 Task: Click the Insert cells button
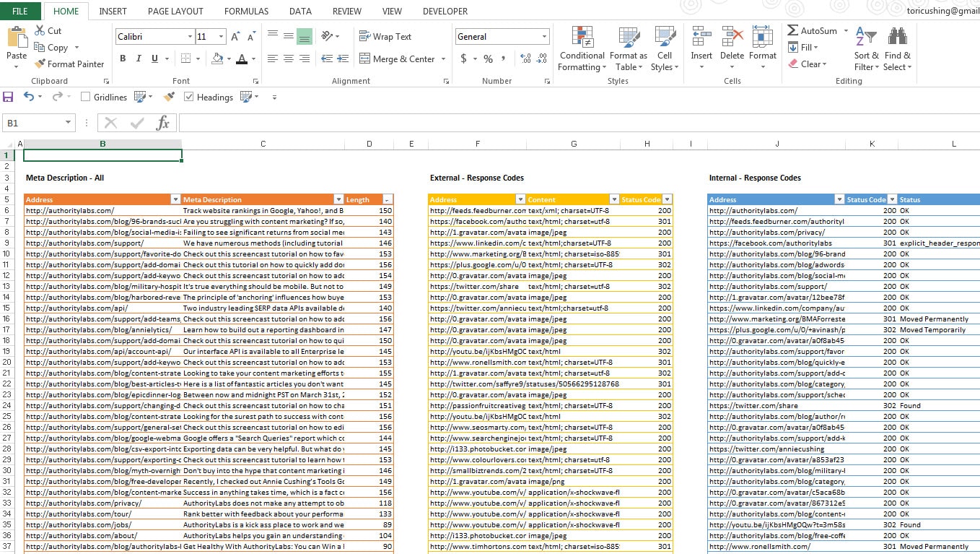pyautogui.click(x=701, y=49)
